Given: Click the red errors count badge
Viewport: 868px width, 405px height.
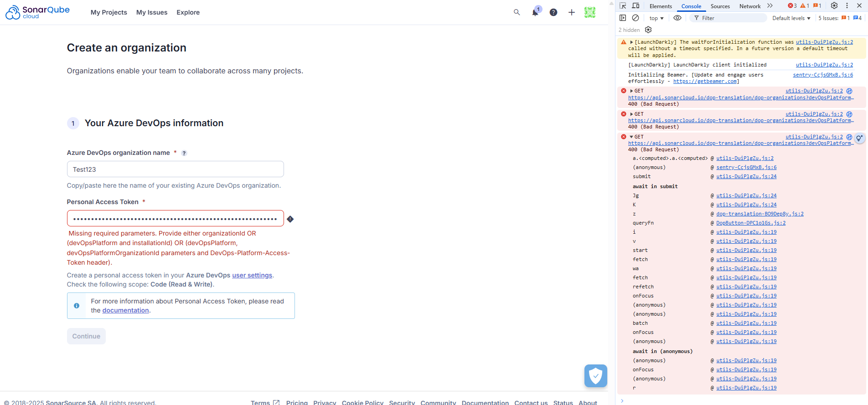Looking at the screenshot, I should point(792,6).
